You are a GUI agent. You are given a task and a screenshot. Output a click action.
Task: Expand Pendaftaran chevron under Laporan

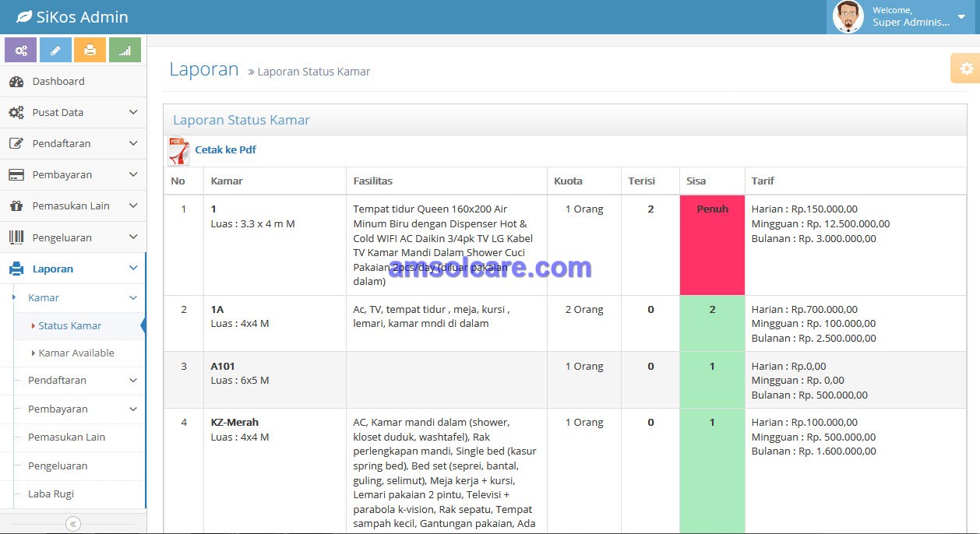[133, 380]
